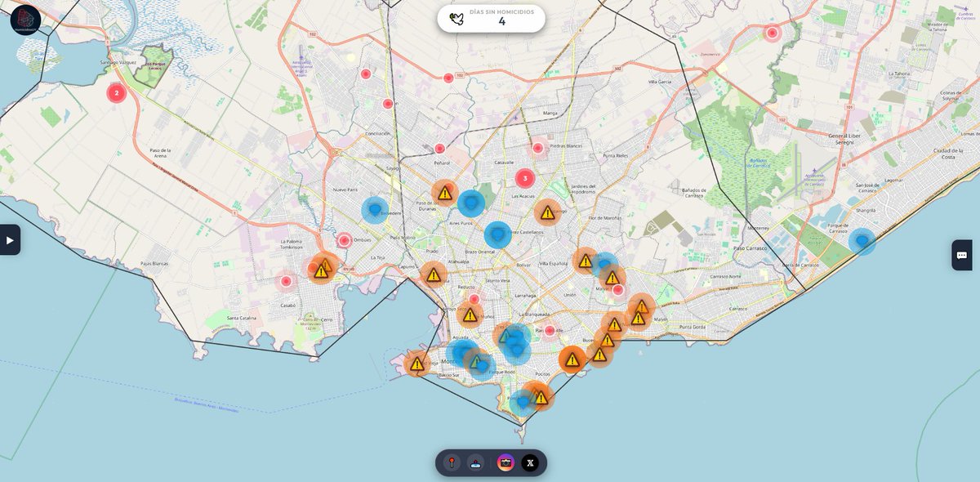This screenshot has width=980, height=482.
Task: Click the 'Paso Carrasco' map label
Action: point(751,248)
